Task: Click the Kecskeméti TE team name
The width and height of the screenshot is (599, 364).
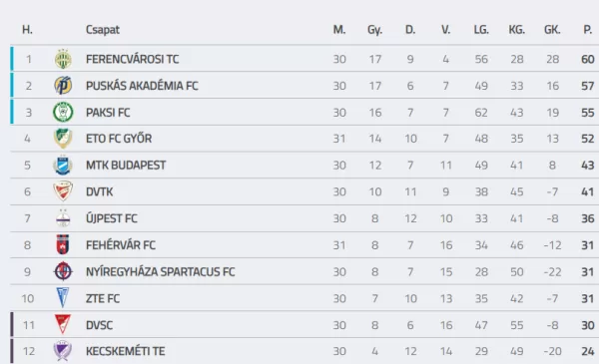Action: pos(126,351)
